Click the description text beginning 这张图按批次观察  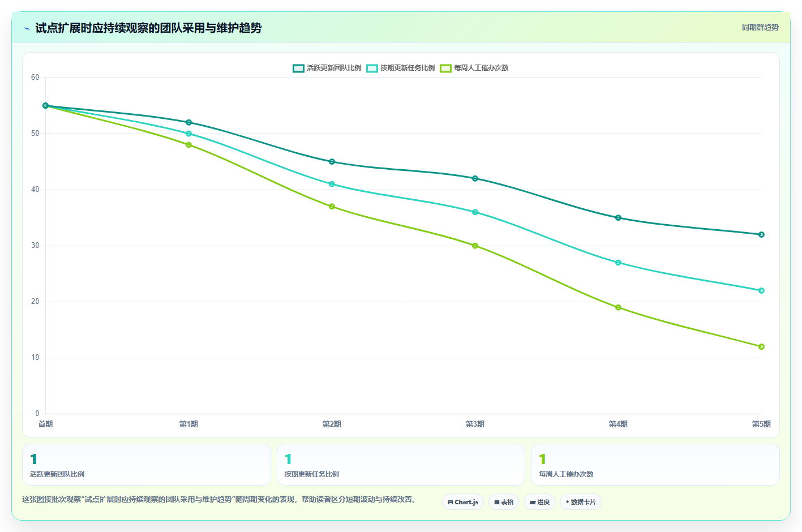(219, 500)
